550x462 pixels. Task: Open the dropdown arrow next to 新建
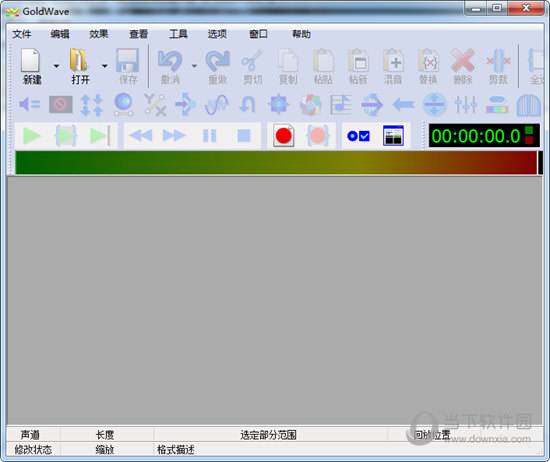(56, 66)
